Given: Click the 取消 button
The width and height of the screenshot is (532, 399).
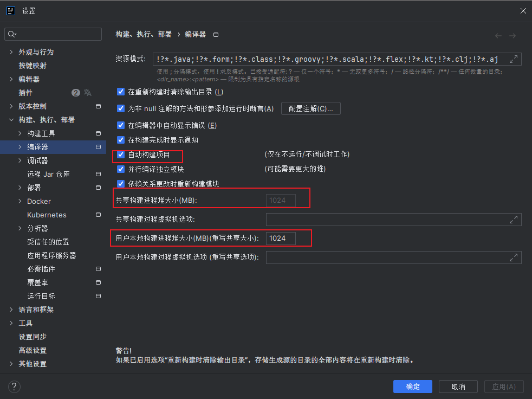Looking at the screenshot, I should (458, 387).
